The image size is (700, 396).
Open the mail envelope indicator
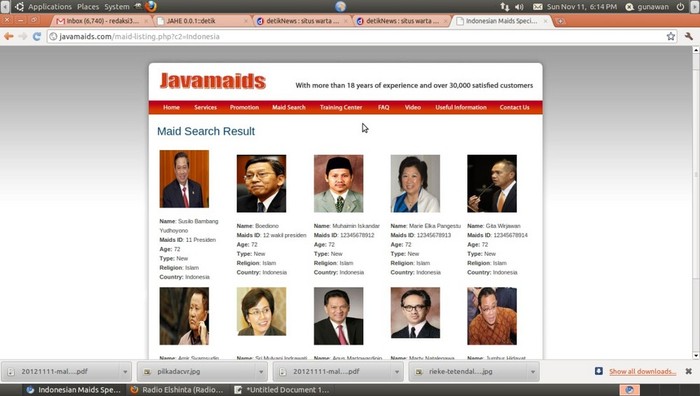pos(538,7)
